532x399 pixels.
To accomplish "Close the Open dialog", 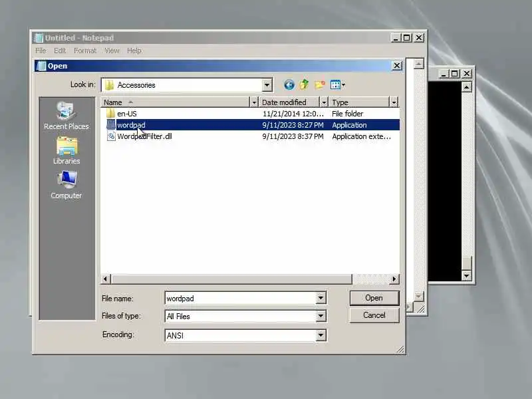I will click(397, 65).
